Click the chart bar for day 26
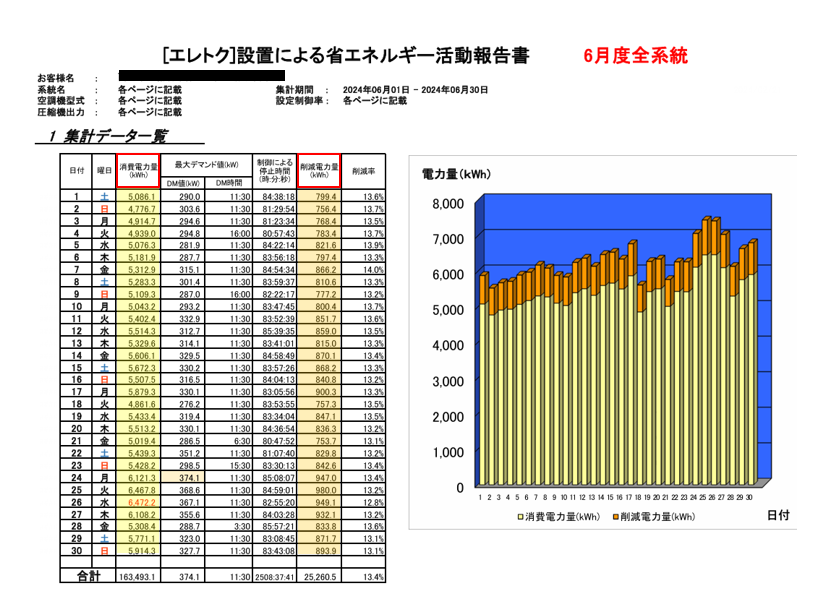 pyautogui.click(x=715, y=352)
